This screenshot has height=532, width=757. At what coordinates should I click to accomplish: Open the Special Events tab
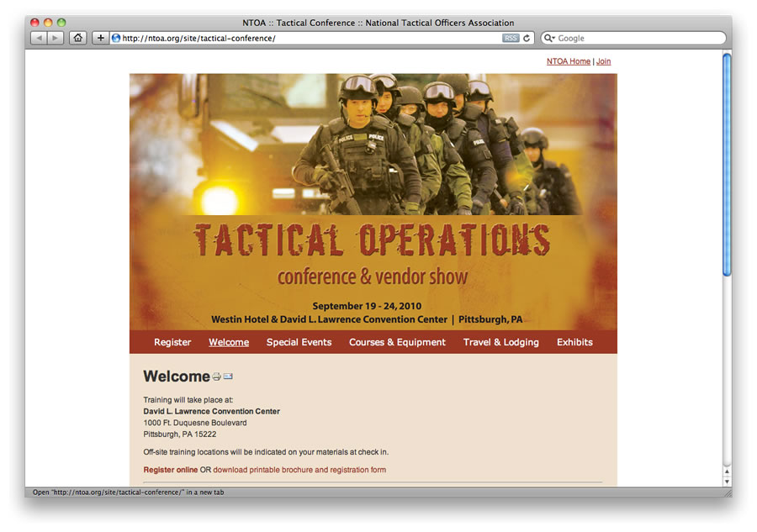[x=299, y=342]
